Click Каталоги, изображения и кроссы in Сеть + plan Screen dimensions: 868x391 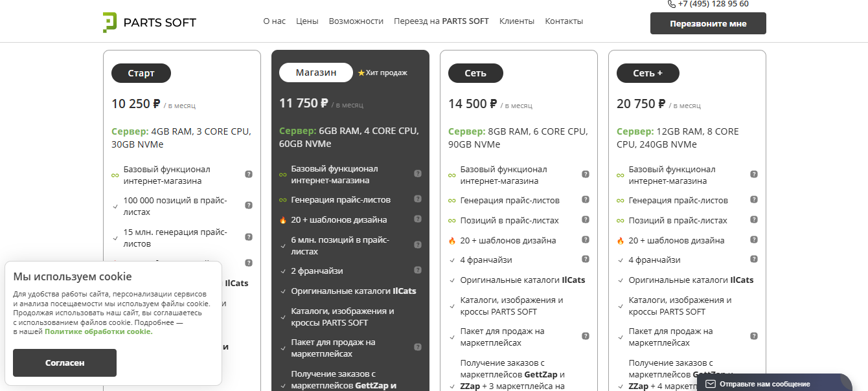[680, 306]
